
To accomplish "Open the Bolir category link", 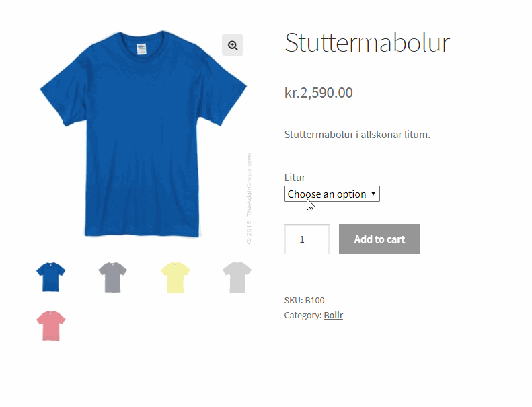I will (333, 316).
